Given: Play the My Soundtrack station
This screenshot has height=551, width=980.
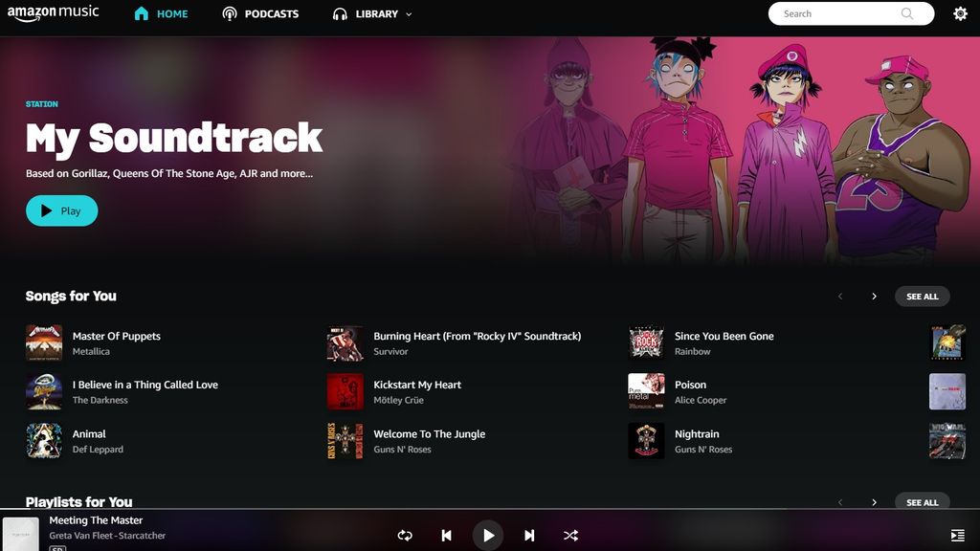Looking at the screenshot, I should click(x=61, y=210).
